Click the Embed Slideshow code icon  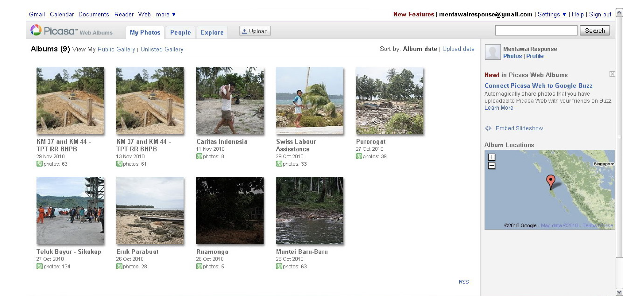coord(488,128)
